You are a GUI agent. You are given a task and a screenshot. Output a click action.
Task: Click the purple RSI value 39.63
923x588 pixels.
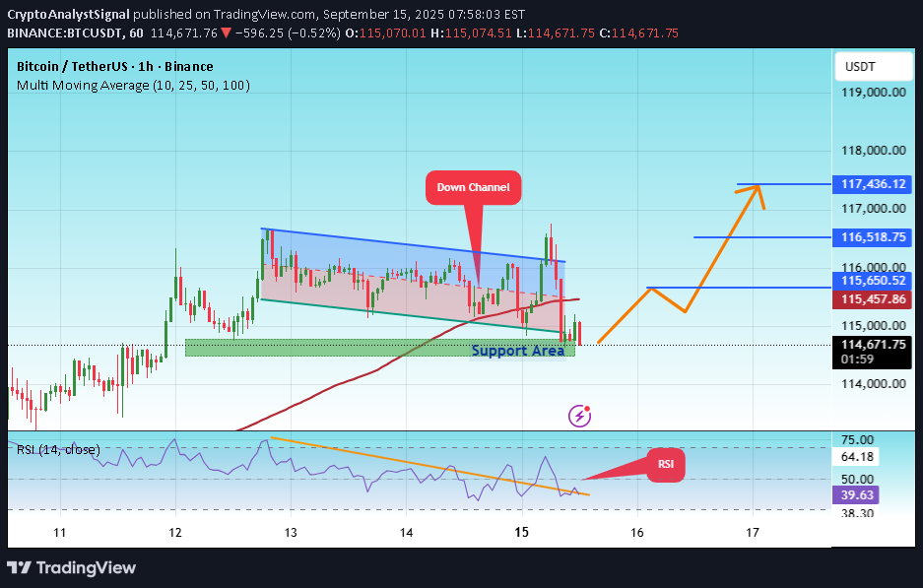(856, 495)
